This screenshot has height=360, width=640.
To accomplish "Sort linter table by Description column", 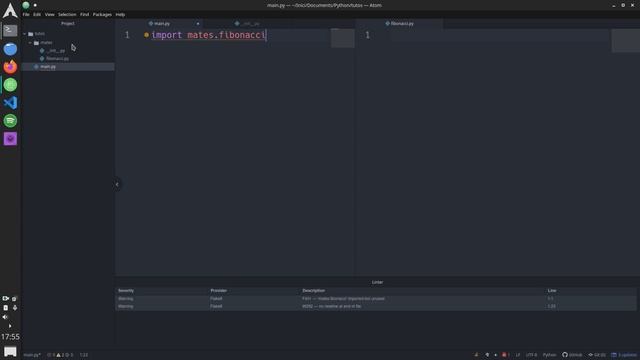I will (313, 291).
